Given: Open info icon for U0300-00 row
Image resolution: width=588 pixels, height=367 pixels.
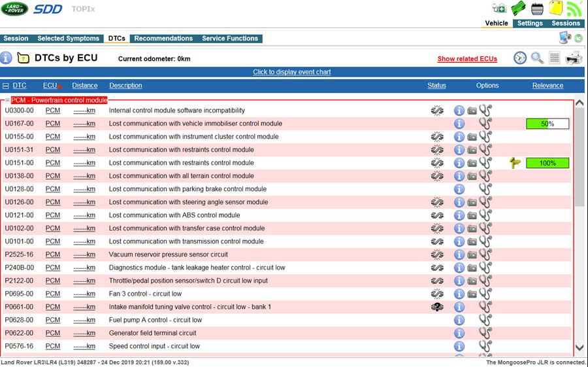Looking at the screenshot, I should 459,111.
